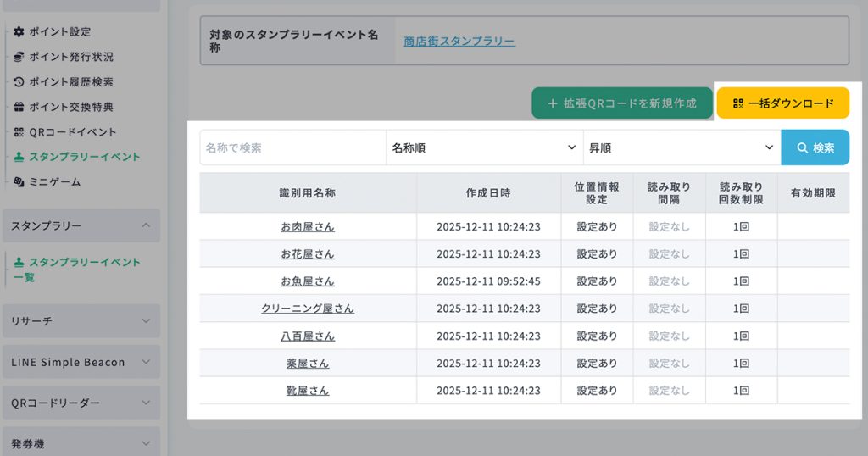The height and width of the screenshot is (456, 868).
Task: Click the QR icon beside QRコードイベント
Action: coord(19,132)
